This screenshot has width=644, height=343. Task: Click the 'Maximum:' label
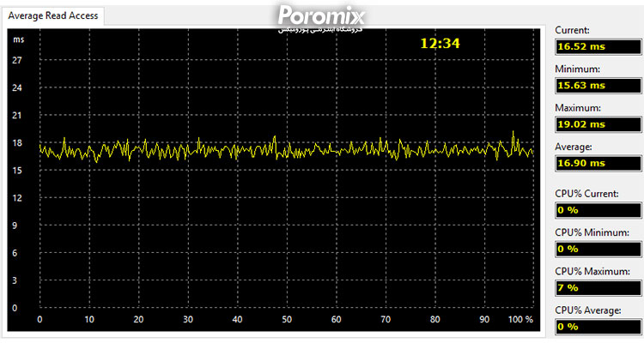click(578, 108)
